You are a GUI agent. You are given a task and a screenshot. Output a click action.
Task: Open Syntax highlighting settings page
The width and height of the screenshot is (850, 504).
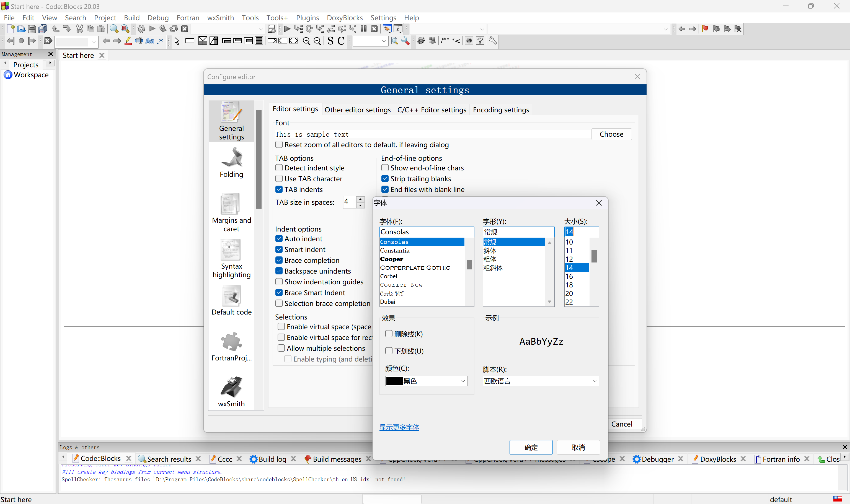(x=231, y=259)
